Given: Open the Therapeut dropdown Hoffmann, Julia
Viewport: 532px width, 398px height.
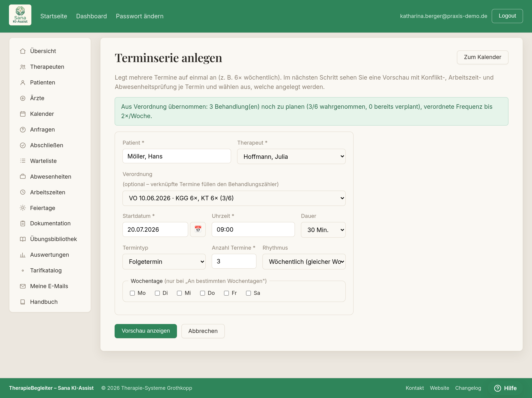Looking at the screenshot, I should 291,157.
